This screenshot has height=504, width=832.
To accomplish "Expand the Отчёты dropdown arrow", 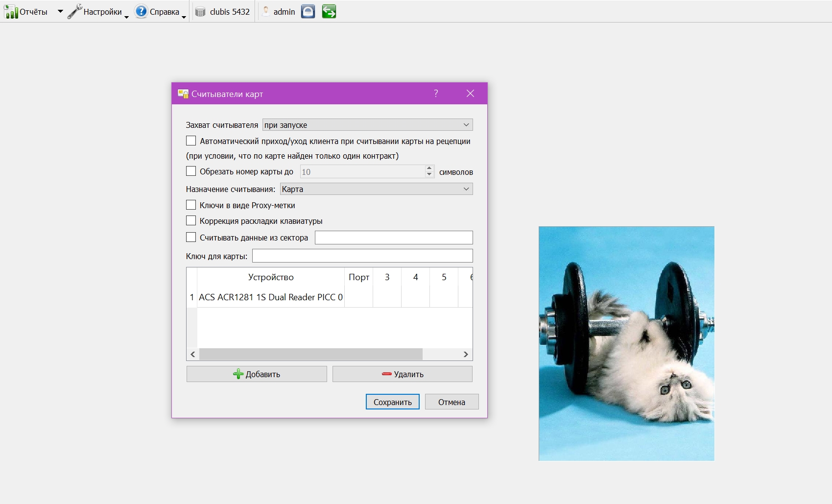I will click(60, 11).
